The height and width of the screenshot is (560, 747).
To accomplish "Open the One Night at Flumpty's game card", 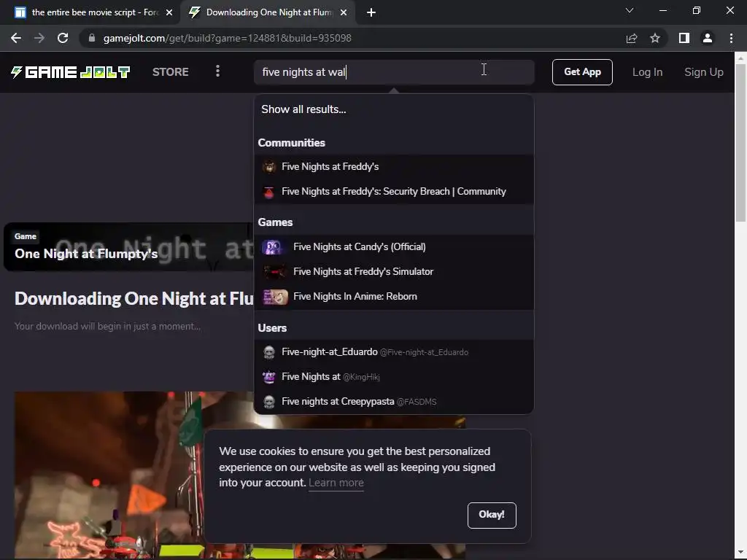I will tap(128, 246).
